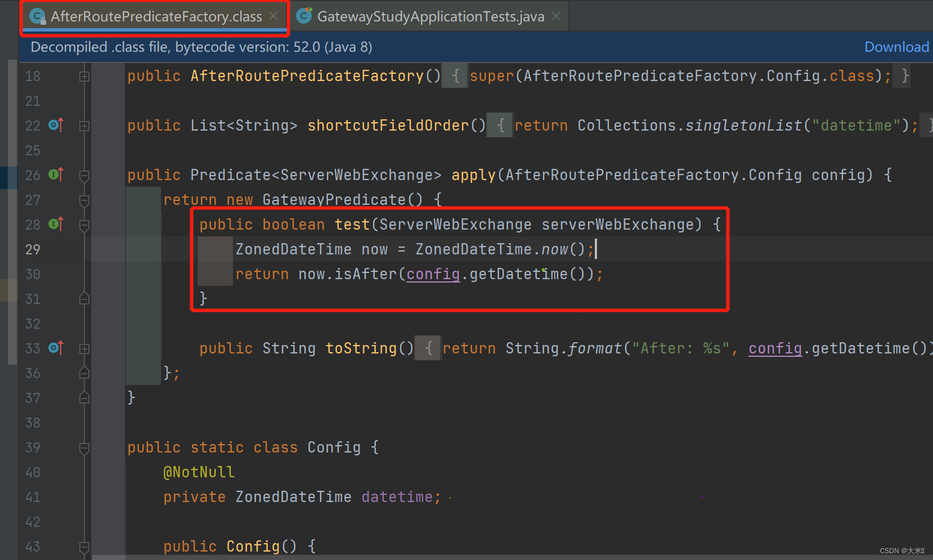Click the shortcutFieldOrder method name
933x560 pixels.
click(388, 126)
